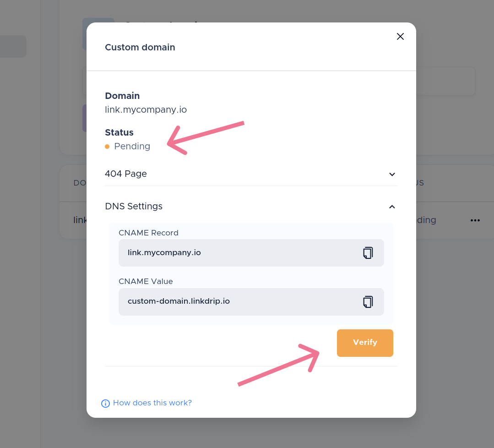Click the DNS Settings section title
The height and width of the screenshot is (448, 494).
coord(134,207)
